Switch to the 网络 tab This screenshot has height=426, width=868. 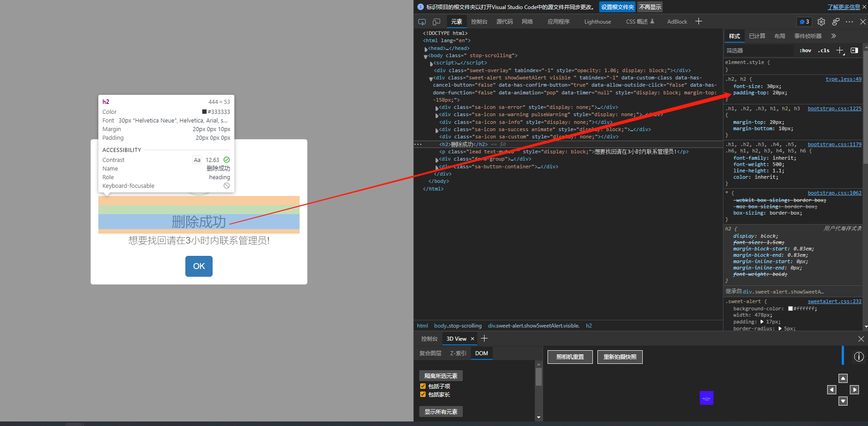pyautogui.click(x=527, y=22)
